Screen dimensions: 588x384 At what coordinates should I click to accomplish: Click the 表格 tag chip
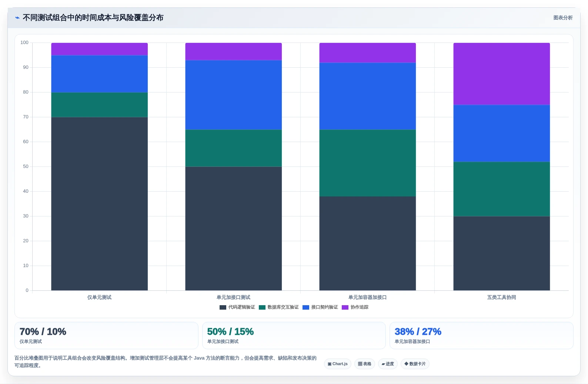pyautogui.click(x=365, y=364)
